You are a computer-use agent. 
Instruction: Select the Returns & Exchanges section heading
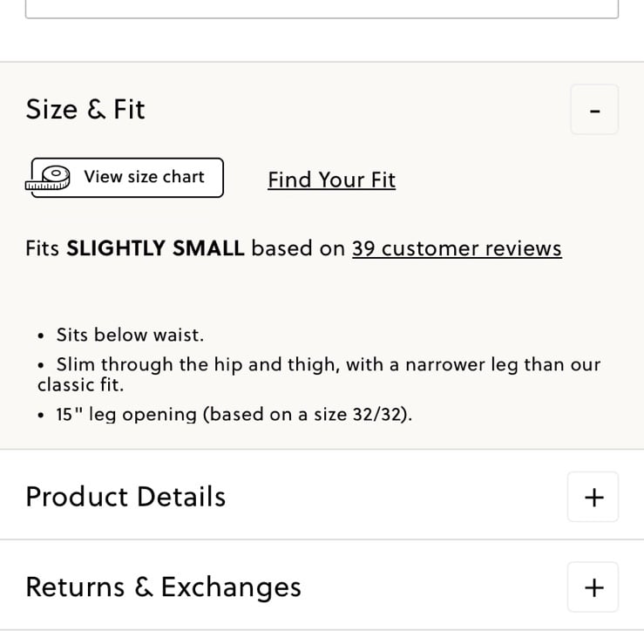pos(164,587)
